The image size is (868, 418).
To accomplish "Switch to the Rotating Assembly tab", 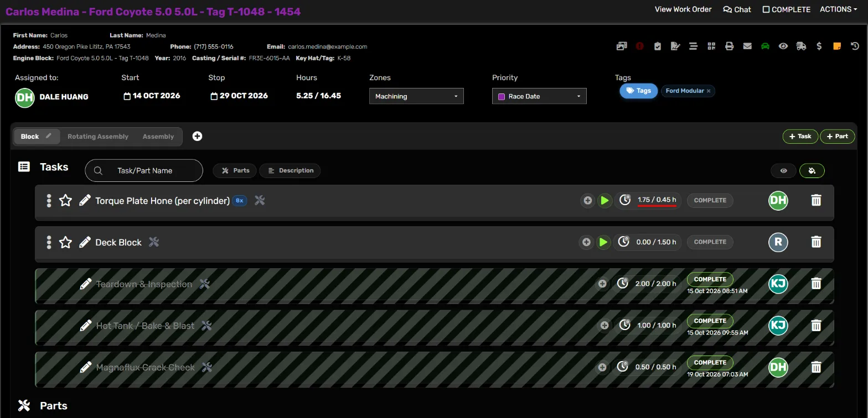I will [x=98, y=137].
